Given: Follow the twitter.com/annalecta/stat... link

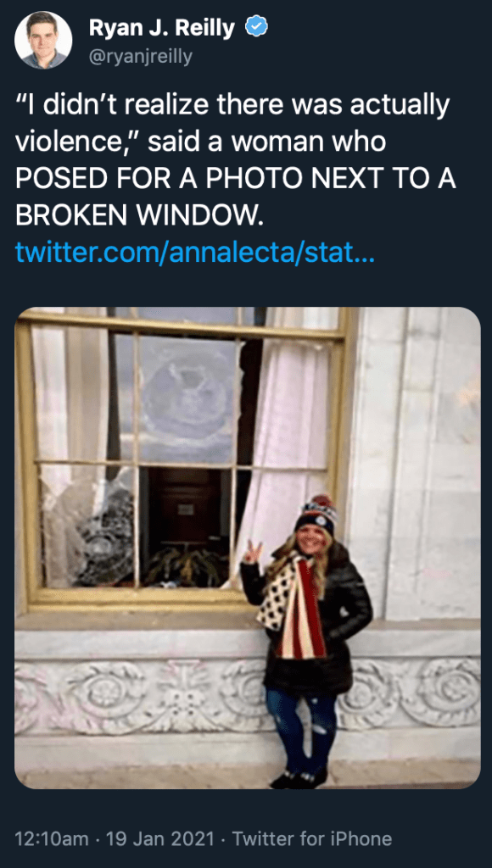Looking at the screenshot, I should 195,252.
